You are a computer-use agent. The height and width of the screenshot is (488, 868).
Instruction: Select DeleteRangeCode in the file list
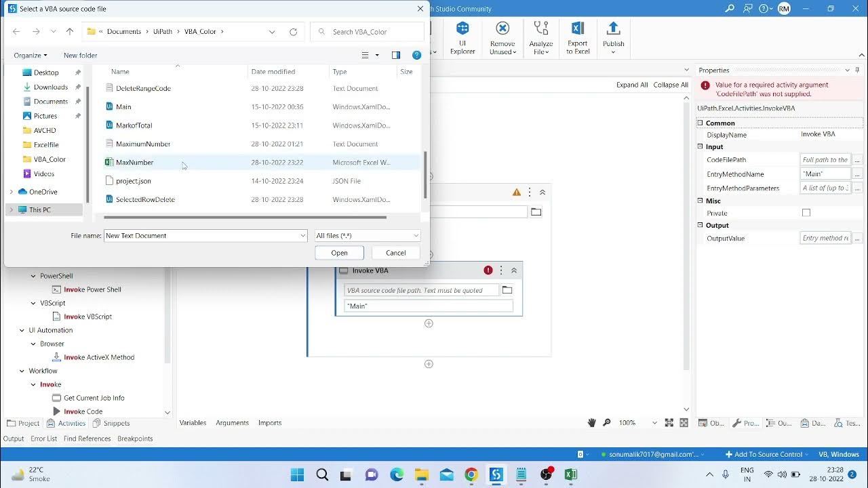pyautogui.click(x=143, y=88)
